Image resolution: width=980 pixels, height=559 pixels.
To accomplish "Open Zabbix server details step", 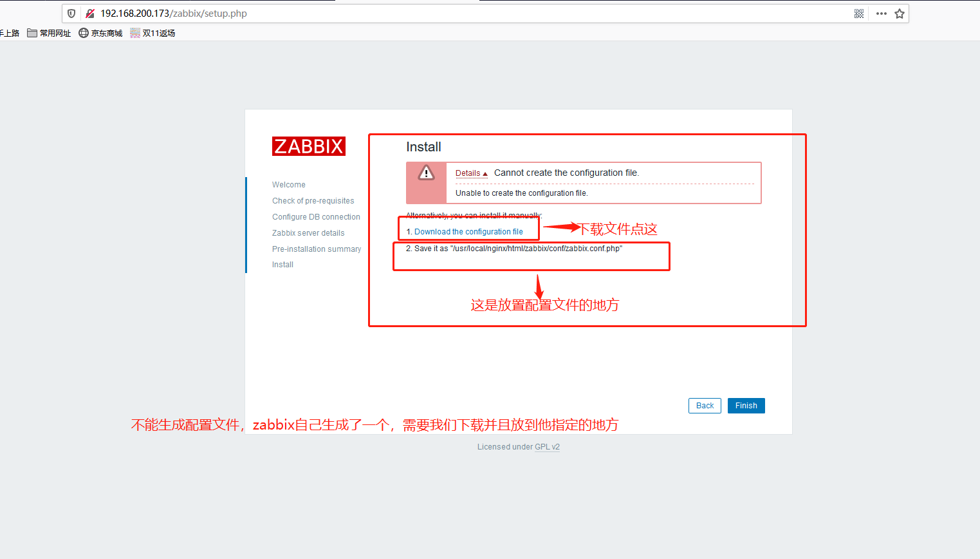I will tap(308, 233).
